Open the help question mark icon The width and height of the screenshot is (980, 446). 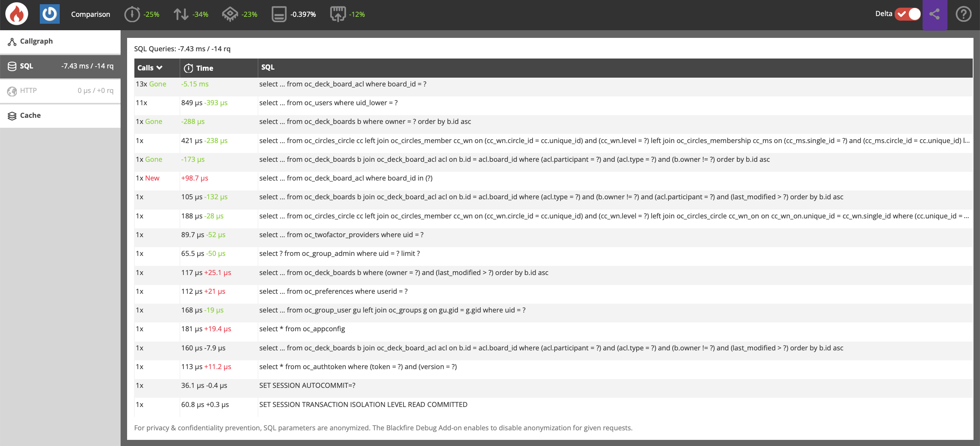tap(963, 14)
